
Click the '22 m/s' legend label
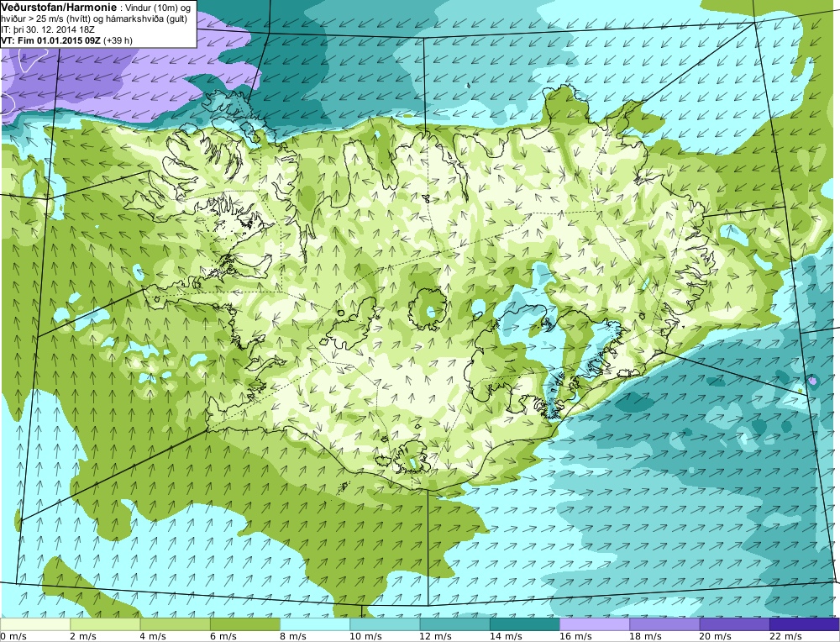pos(785,636)
